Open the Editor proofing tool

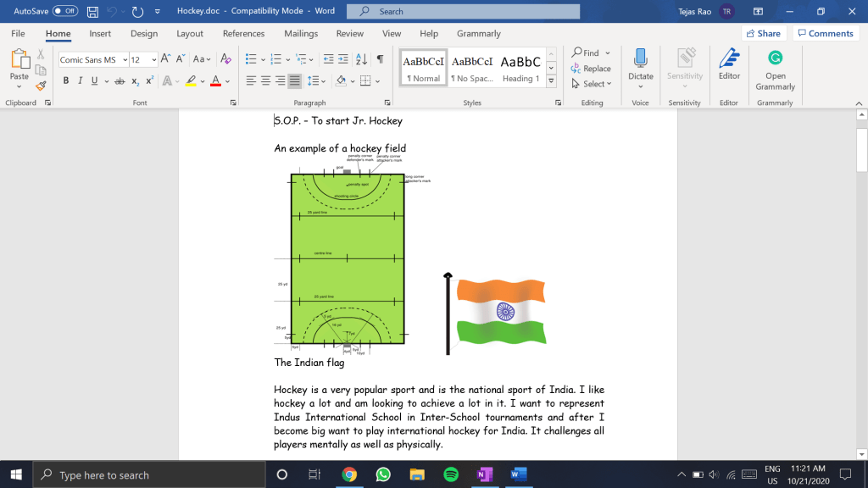(x=729, y=65)
